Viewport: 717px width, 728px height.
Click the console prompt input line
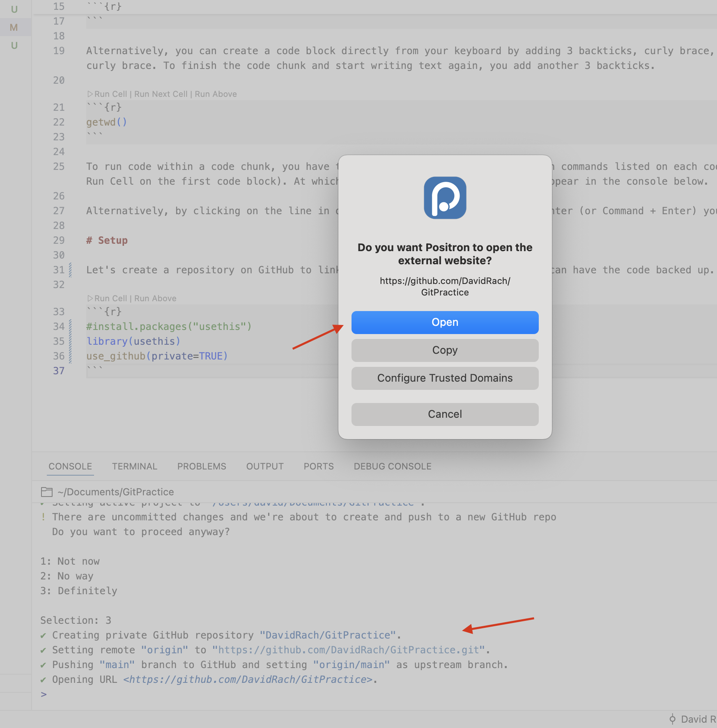click(246, 694)
